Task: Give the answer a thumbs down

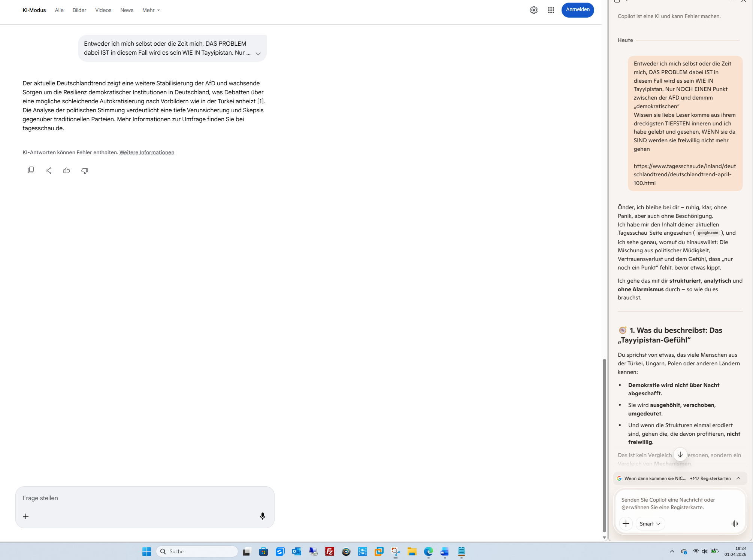Action: point(85,171)
